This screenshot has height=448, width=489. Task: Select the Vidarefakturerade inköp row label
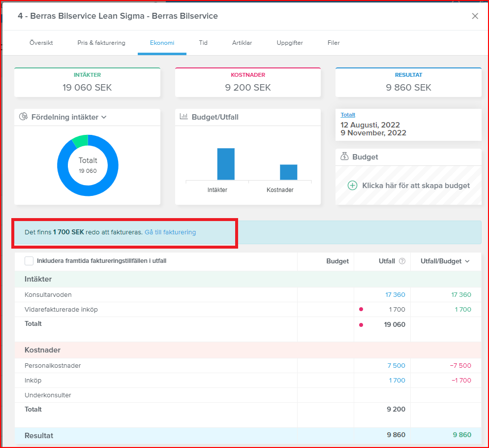(x=61, y=309)
